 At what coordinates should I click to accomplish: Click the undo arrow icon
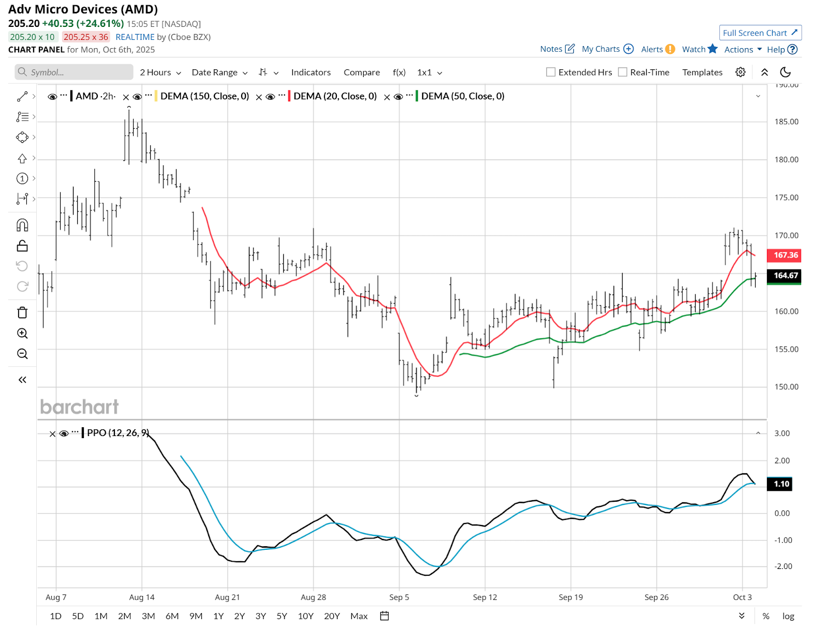[22, 266]
